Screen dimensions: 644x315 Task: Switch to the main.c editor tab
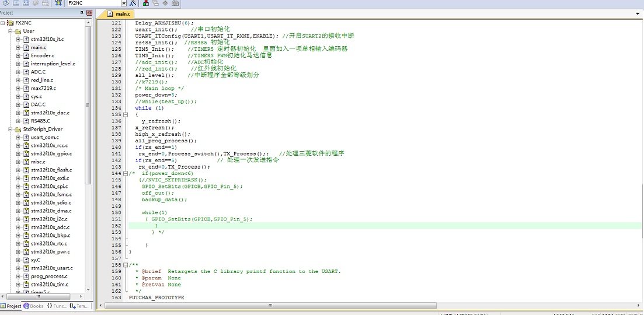pos(119,14)
